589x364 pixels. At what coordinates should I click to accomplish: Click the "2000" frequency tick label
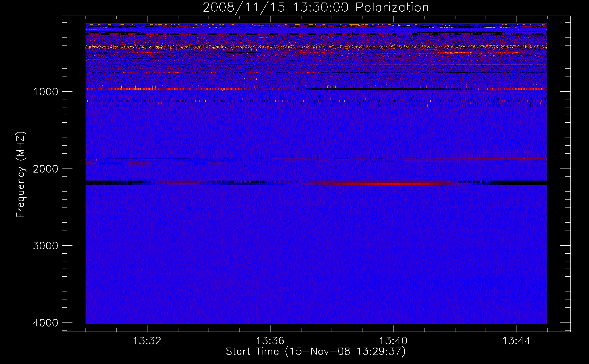46,169
